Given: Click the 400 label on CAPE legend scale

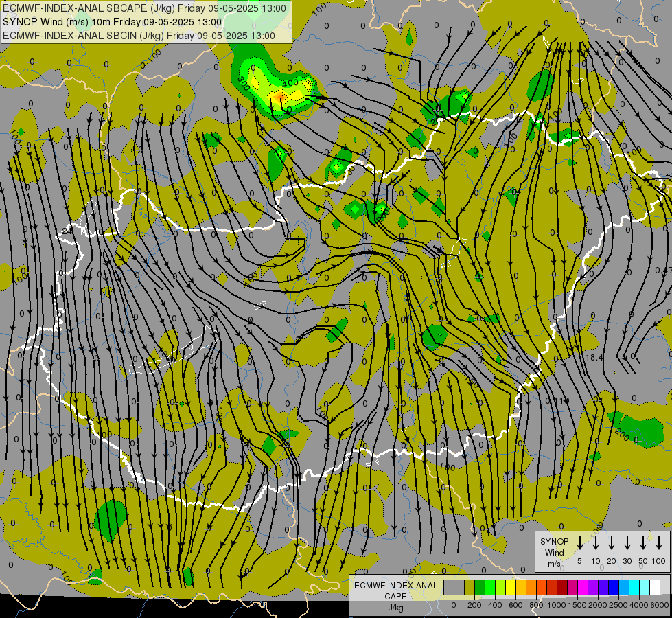Looking at the screenshot, I should pyautogui.click(x=495, y=605).
